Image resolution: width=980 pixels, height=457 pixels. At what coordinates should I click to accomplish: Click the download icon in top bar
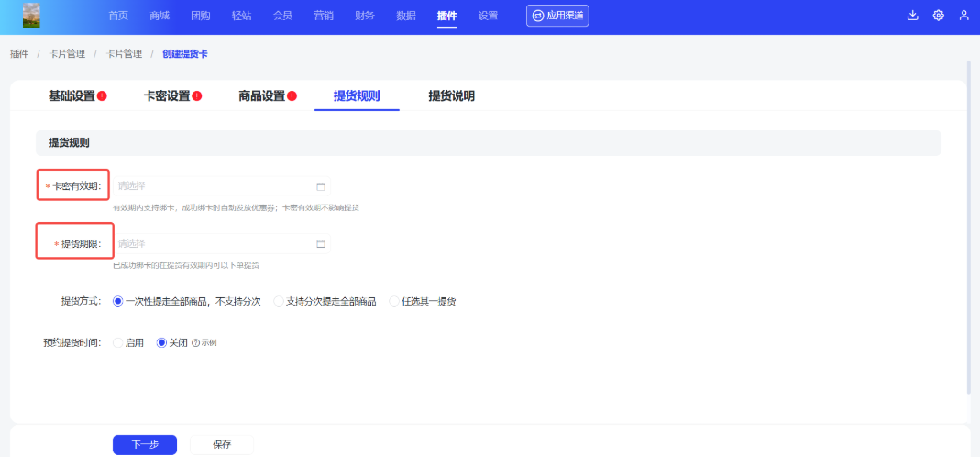click(x=912, y=16)
